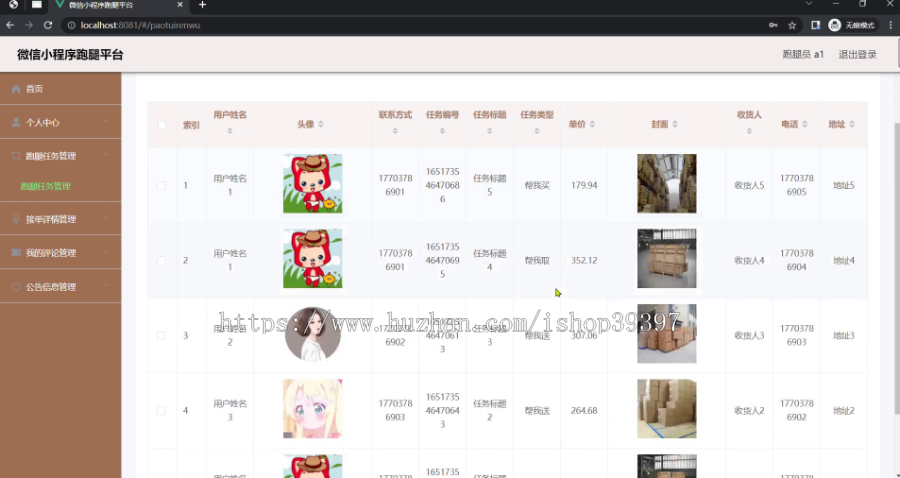Click the icon beside 我的评论管理
900x478 pixels.
[x=16, y=252]
